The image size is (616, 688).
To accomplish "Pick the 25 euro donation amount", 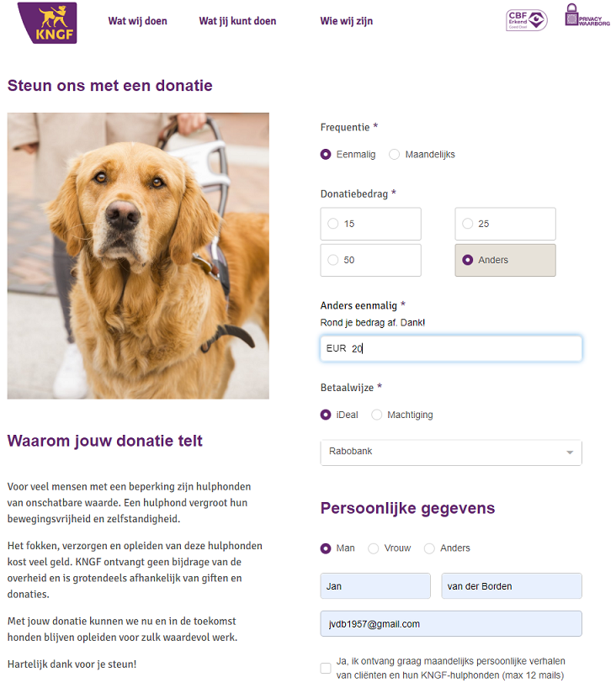I will (505, 224).
